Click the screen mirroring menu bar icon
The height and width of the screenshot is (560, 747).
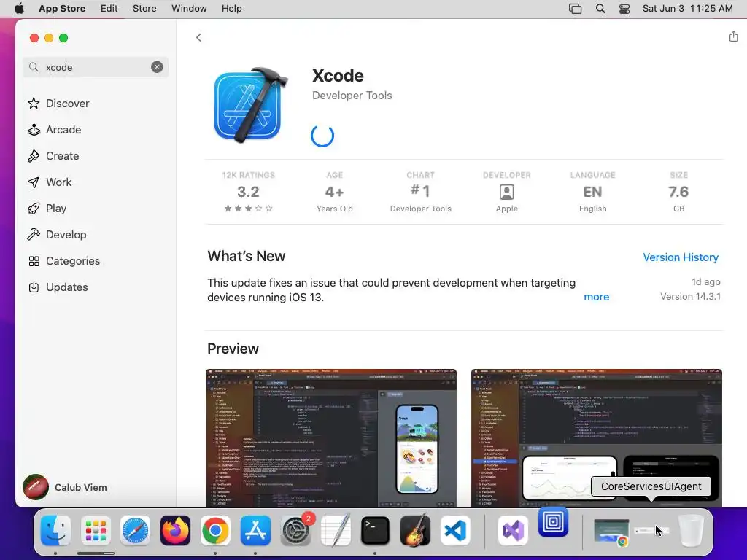coord(575,9)
